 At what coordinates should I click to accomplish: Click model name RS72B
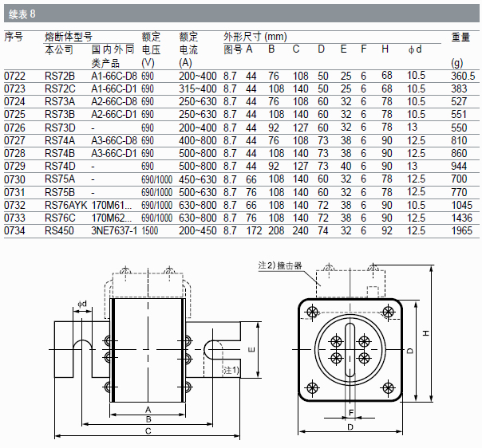[60, 76]
